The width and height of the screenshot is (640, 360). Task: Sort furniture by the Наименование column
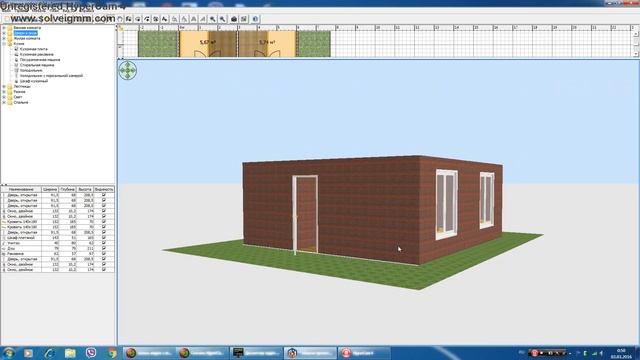[21, 189]
